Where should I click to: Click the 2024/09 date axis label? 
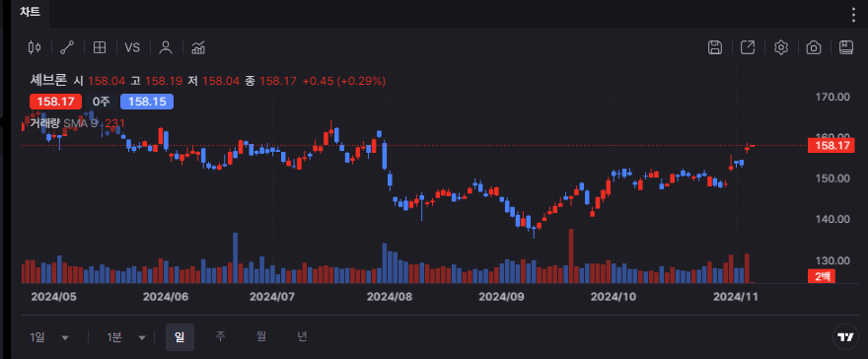[501, 297]
